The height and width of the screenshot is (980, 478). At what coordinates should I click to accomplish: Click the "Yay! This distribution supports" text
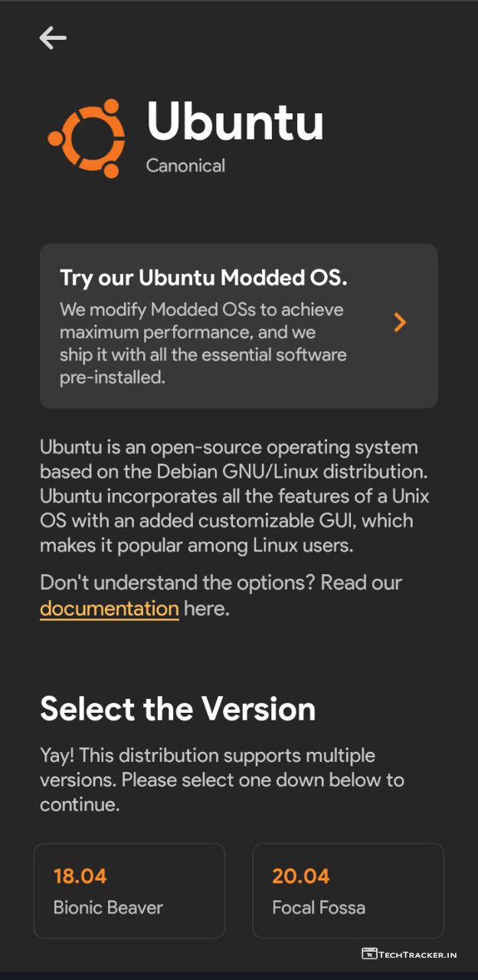208,756
